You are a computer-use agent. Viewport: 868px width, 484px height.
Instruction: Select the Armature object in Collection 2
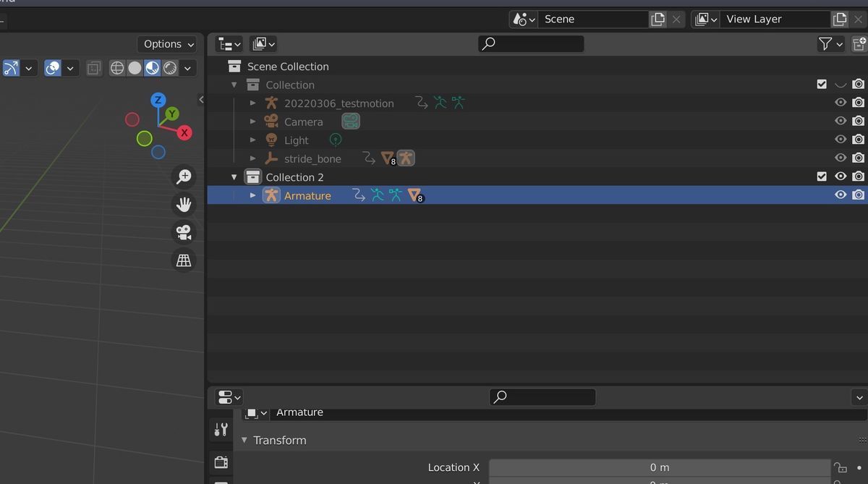pyautogui.click(x=308, y=195)
